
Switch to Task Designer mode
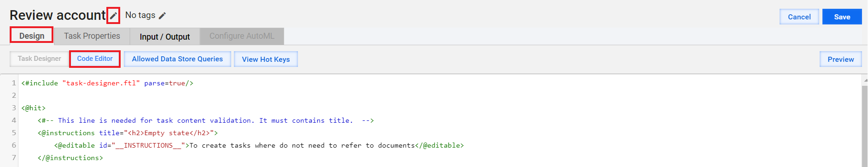pos(39,59)
